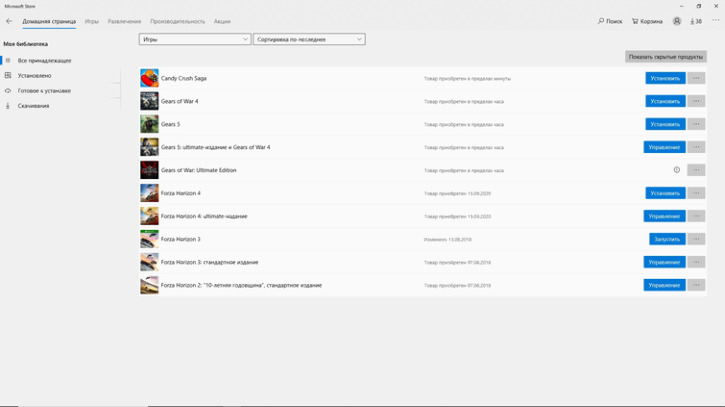Open more options for Forza Horizon 4: ultimate-издание

[x=696, y=216]
